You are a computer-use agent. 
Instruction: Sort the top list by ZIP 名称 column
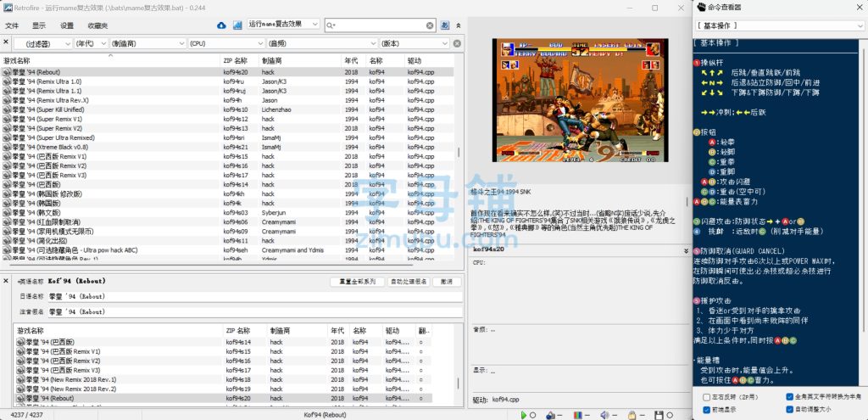[240, 60]
